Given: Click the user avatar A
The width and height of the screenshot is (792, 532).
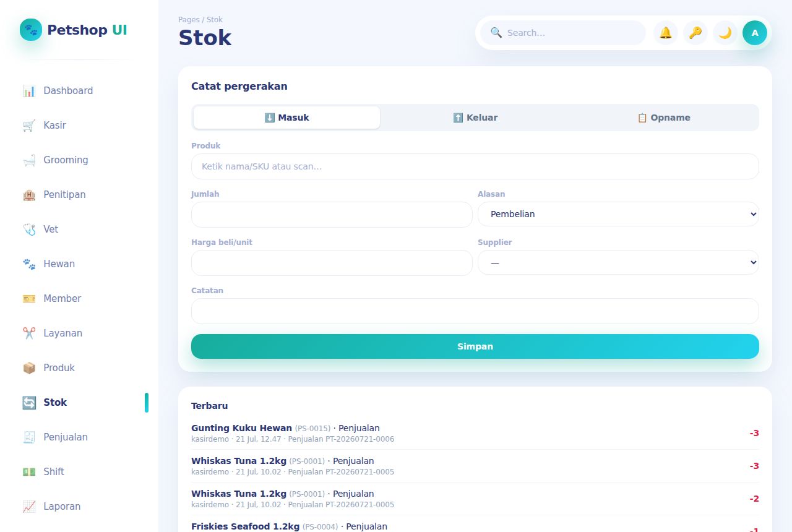Looking at the screenshot, I should point(755,33).
